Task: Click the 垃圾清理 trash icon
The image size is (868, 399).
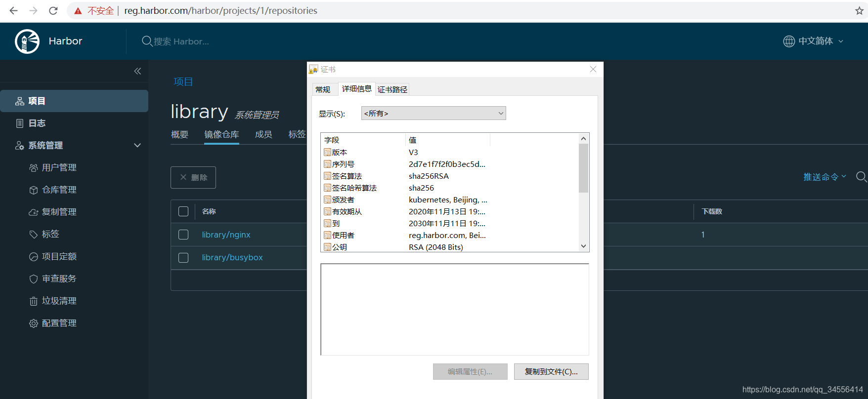Action: pos(34,301)
